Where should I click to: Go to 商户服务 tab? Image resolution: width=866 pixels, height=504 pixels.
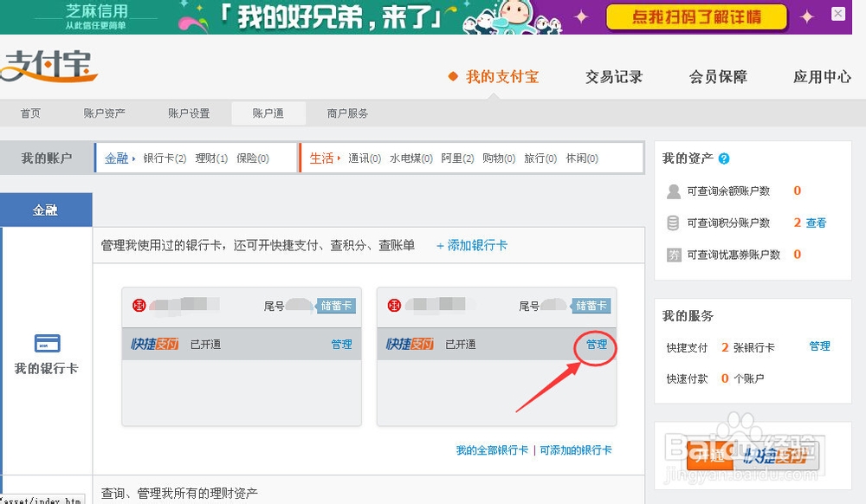click(x=347, y=113)
